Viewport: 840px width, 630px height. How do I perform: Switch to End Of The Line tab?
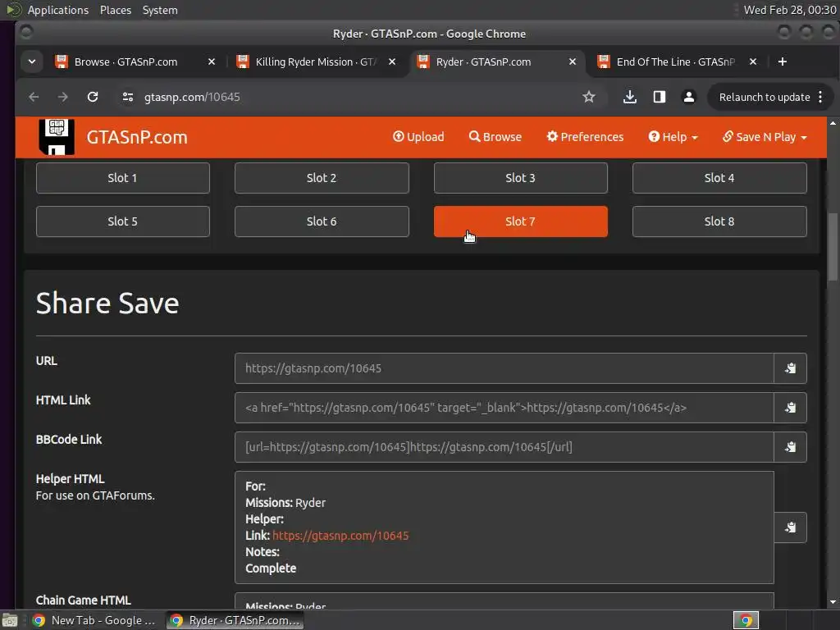(676, 62)
